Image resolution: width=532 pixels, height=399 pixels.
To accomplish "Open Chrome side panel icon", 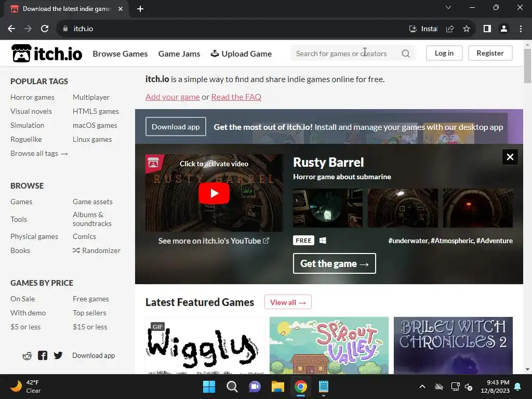I will point(487,29).
